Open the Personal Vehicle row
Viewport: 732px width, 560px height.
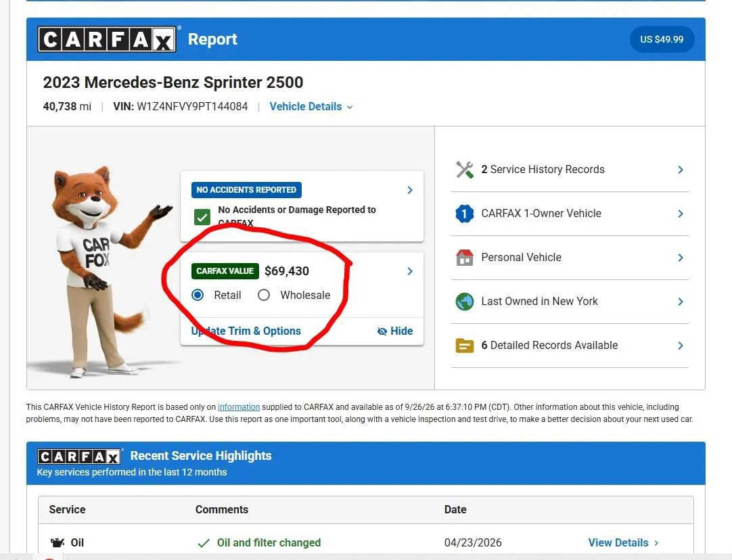click(570, 257)
